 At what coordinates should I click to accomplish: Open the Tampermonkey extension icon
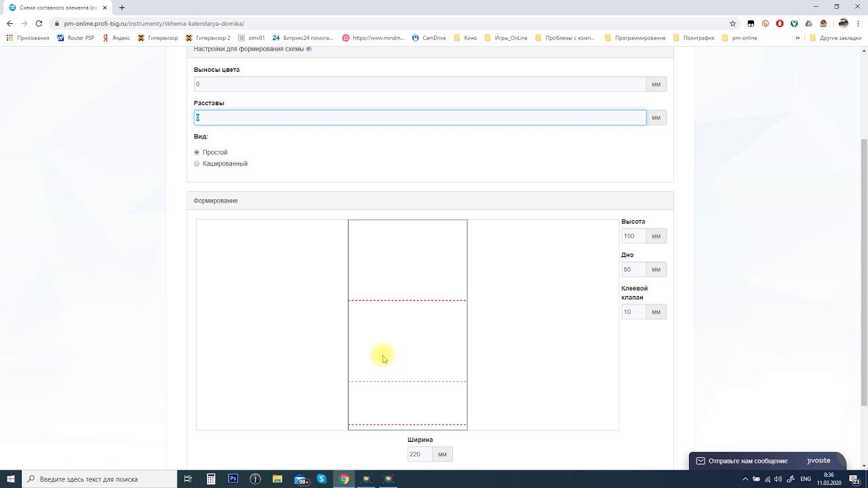point(751,23)
